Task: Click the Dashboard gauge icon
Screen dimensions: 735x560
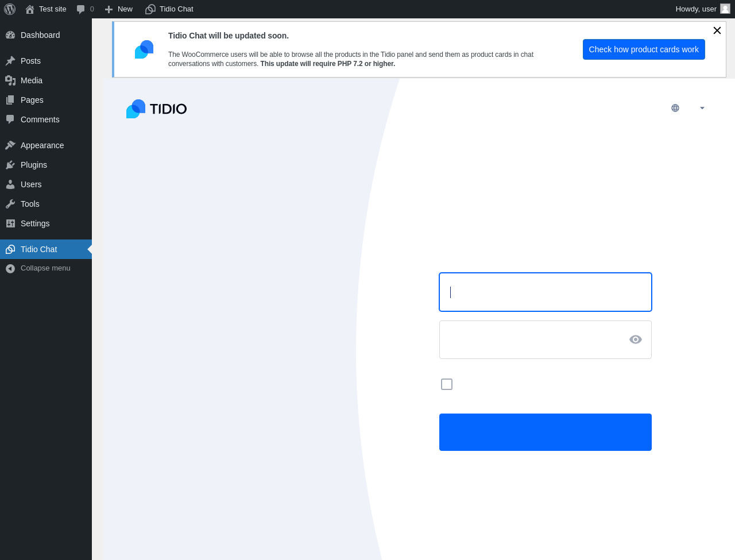Action: click(x=10, y=35)
